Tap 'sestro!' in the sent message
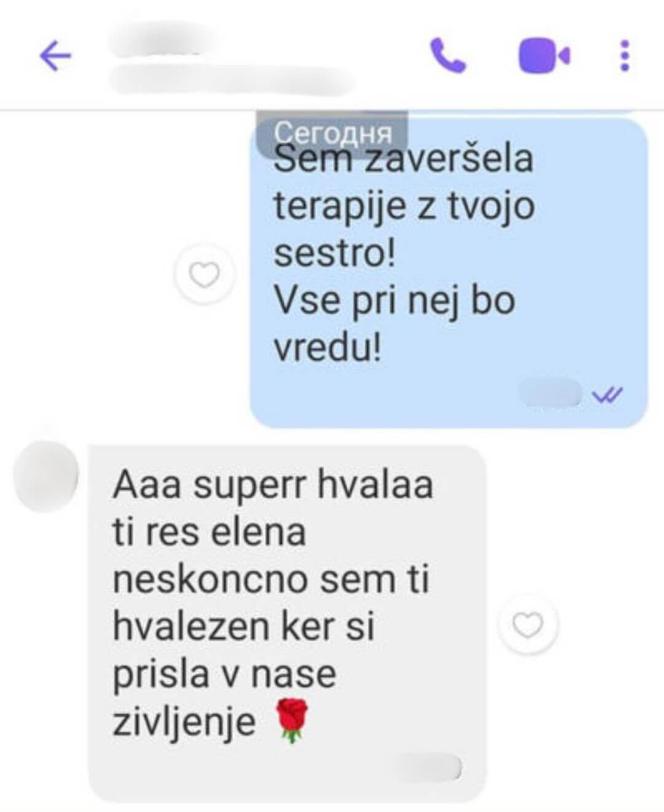 [335, 254]
